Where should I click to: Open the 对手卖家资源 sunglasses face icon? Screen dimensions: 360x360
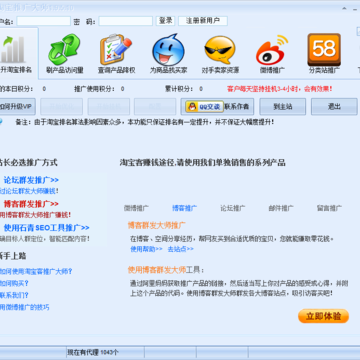click(x=220, y=49)
